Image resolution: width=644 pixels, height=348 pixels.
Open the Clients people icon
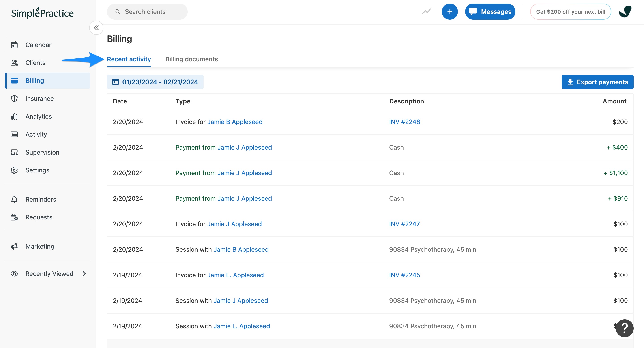14,63
